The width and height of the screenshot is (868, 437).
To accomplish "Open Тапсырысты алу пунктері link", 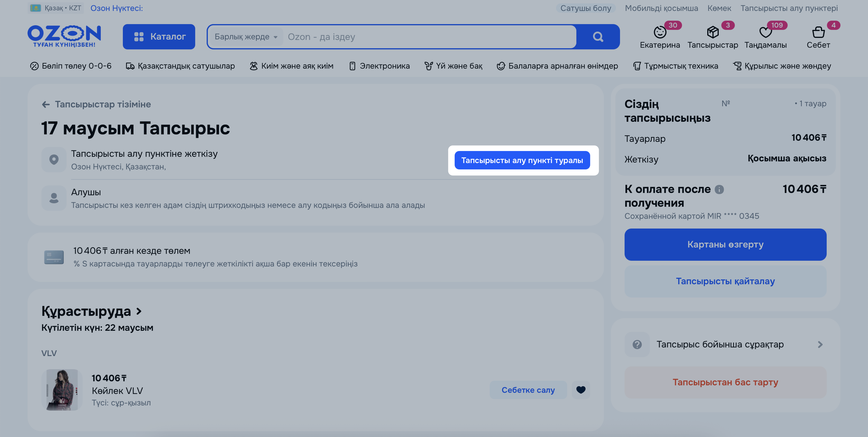I will (x=789, y=8).
